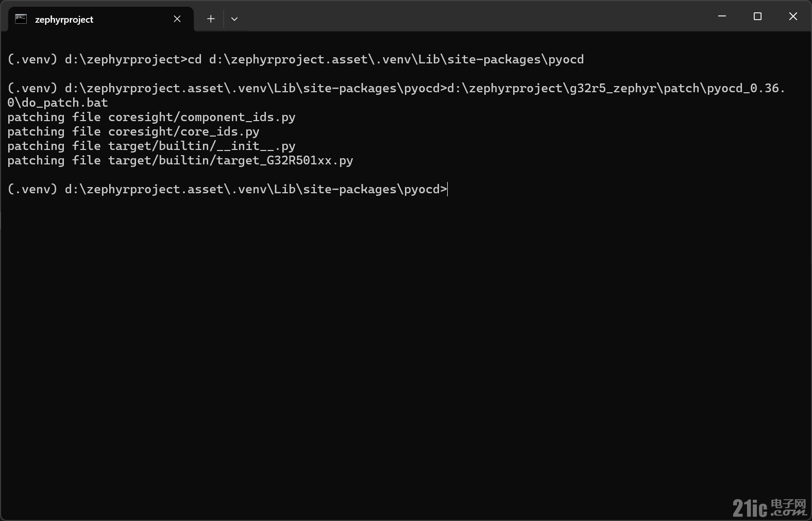This screenshot has height=521, width=812.
Task: Click the 21ic watermark logo
Action: click(x=769, y=508)
